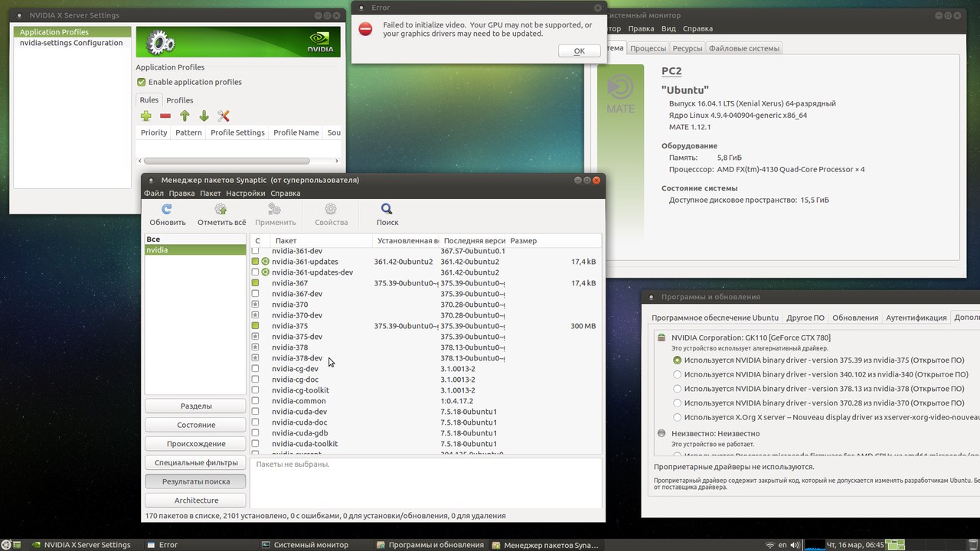Toggle Enable application profiles checkbox

pyautogui.click(x=141, y=82)
